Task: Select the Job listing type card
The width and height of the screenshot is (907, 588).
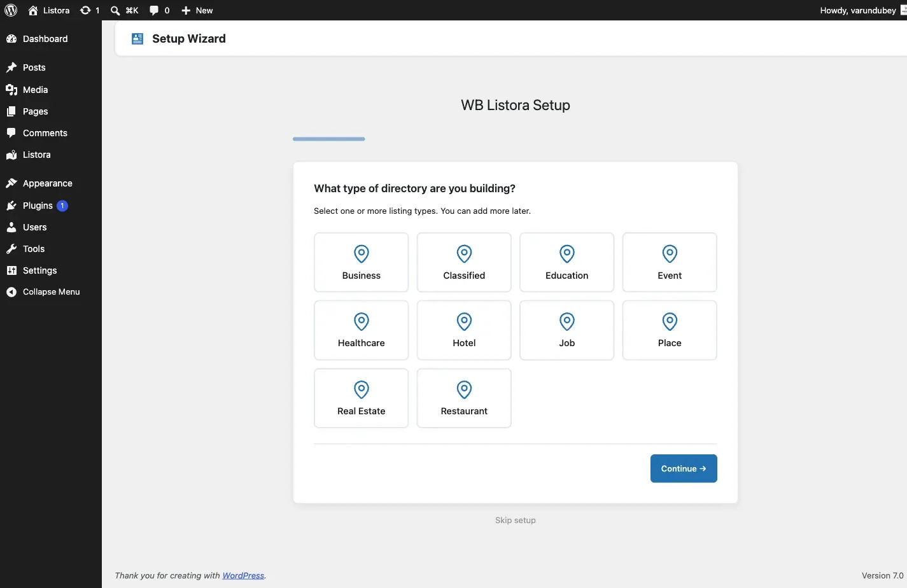Action: tap(567, 330)
